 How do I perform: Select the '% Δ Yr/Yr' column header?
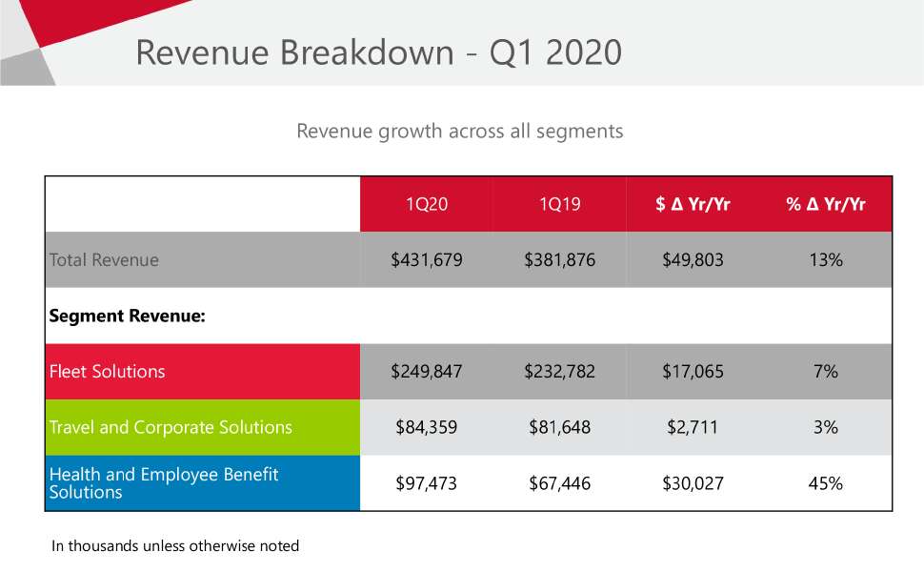click(826, 204)
